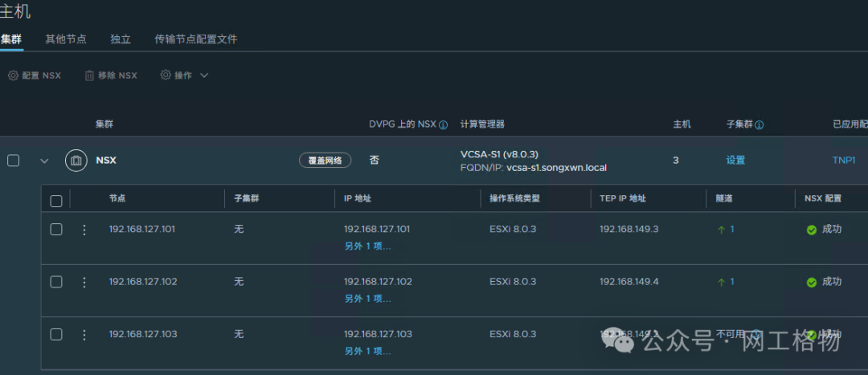
Task: Open kebab menu for host 192.168.127.102
Action: click(84, 282)
